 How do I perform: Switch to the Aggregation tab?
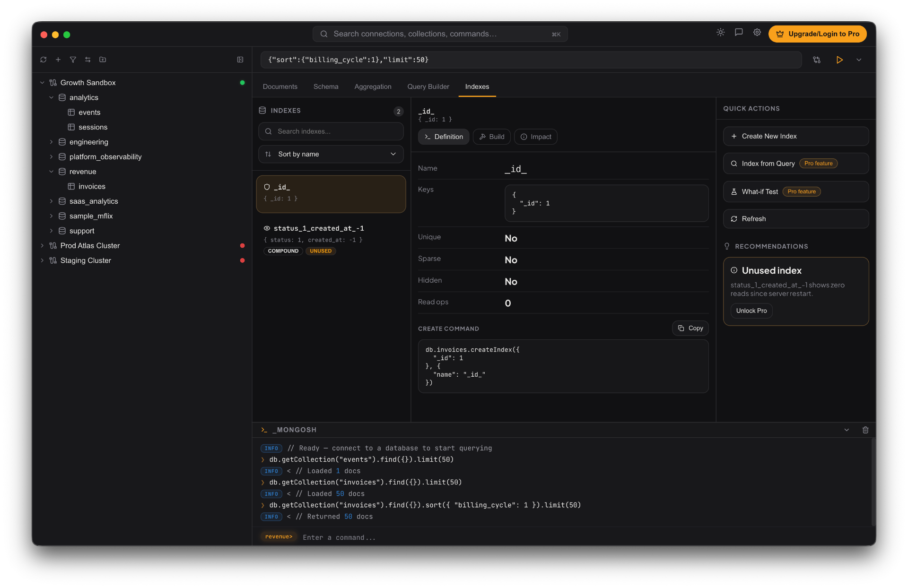[373, 86]
